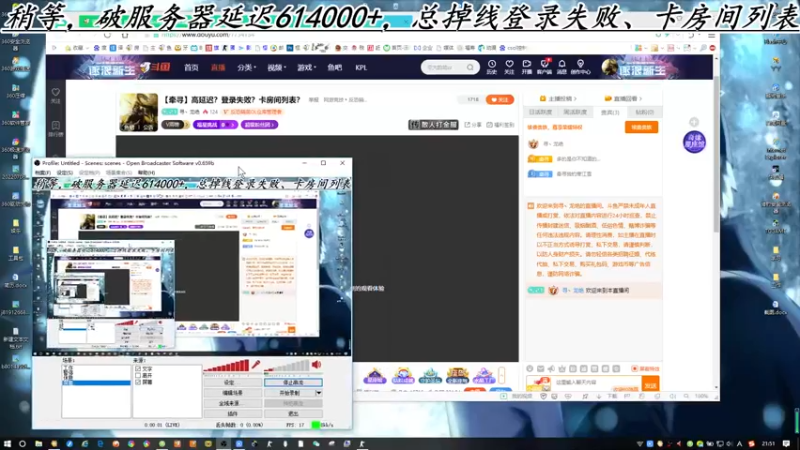
Task: Click the first purple gift icon below the player
Action: 374,376
